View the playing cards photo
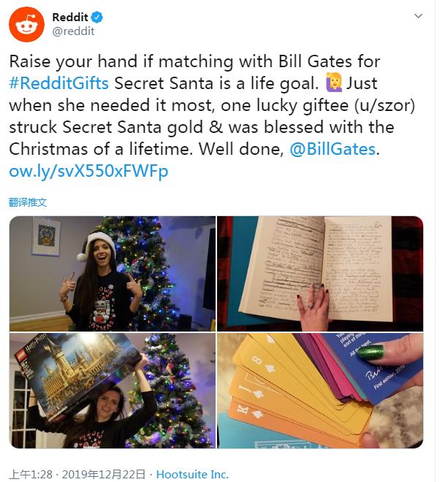This screenshot has width=448, height=482. point(320,391)
